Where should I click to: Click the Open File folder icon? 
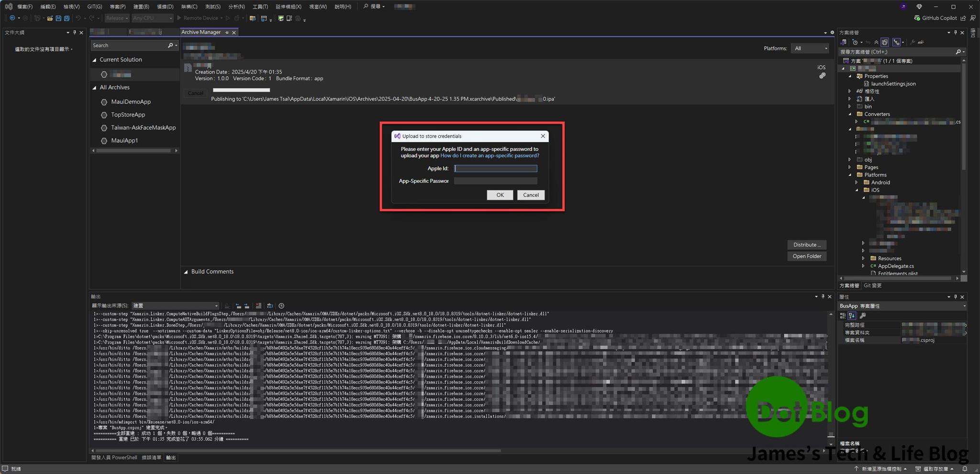click(50, 18)
